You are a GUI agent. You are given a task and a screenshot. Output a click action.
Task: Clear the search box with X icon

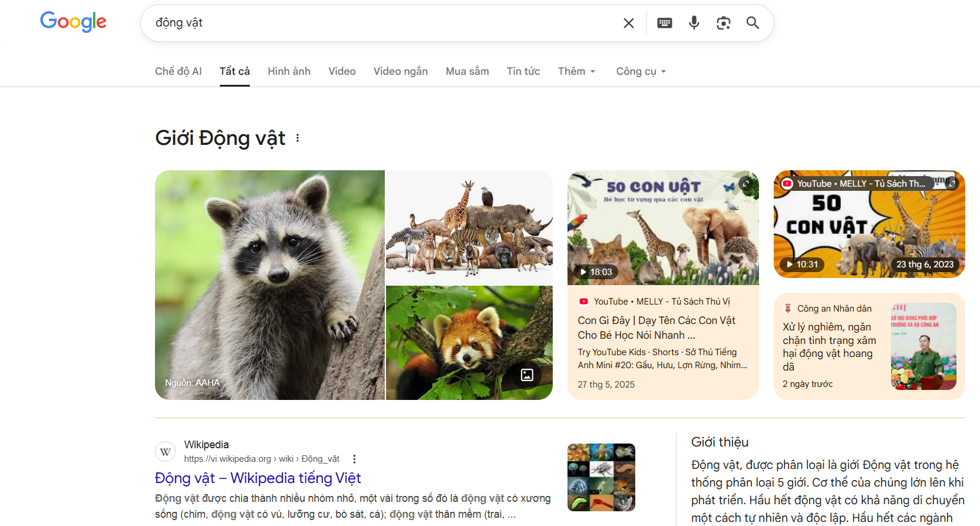point(629,23)
